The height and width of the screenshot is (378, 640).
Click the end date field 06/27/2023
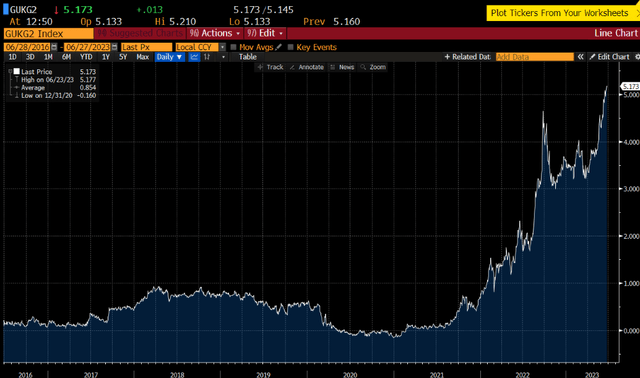(x=87, y=47)
